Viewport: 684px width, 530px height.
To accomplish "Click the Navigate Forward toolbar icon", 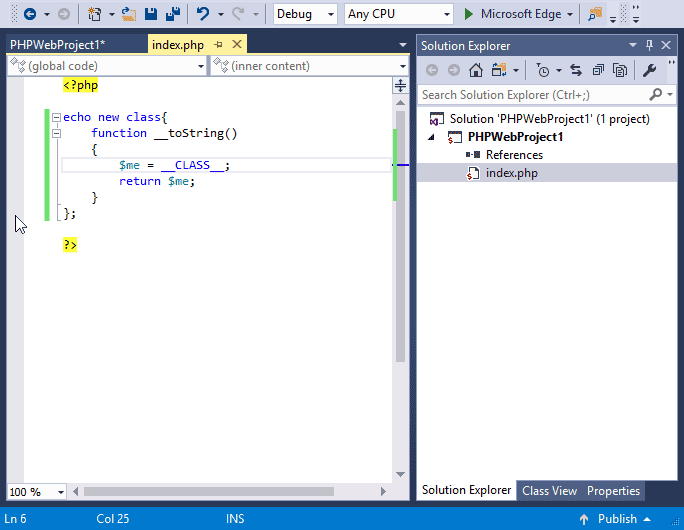I will pyautogui.click(x=64, y=14).
